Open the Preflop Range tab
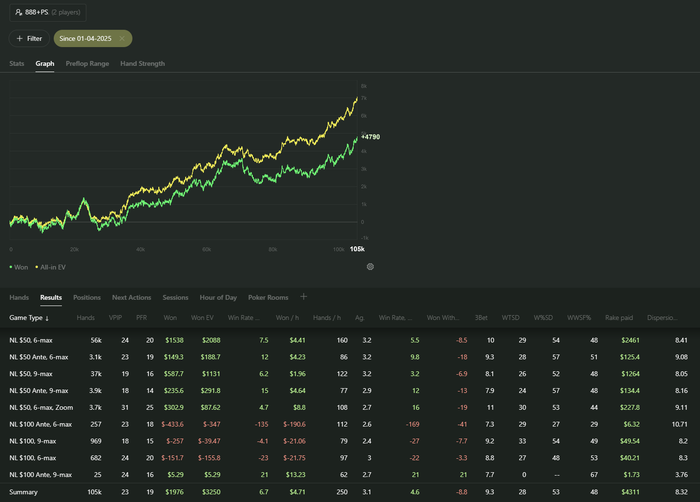The height and width of the screenshot is (502, 700). tap(87, 64)
